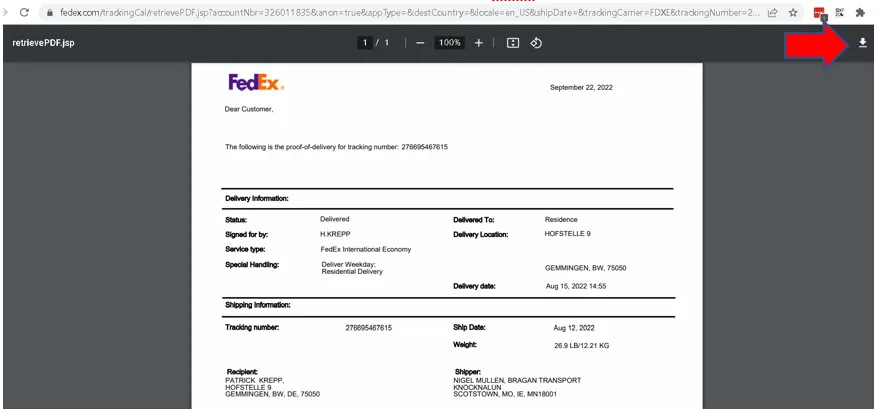878x412 pixels.
Task: Open the Extensions puzzle piece menu
Action: [860, 12]
